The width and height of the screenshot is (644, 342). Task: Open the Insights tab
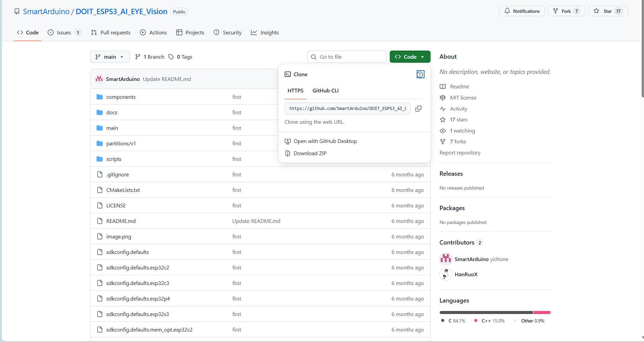[x=265, y=32]
